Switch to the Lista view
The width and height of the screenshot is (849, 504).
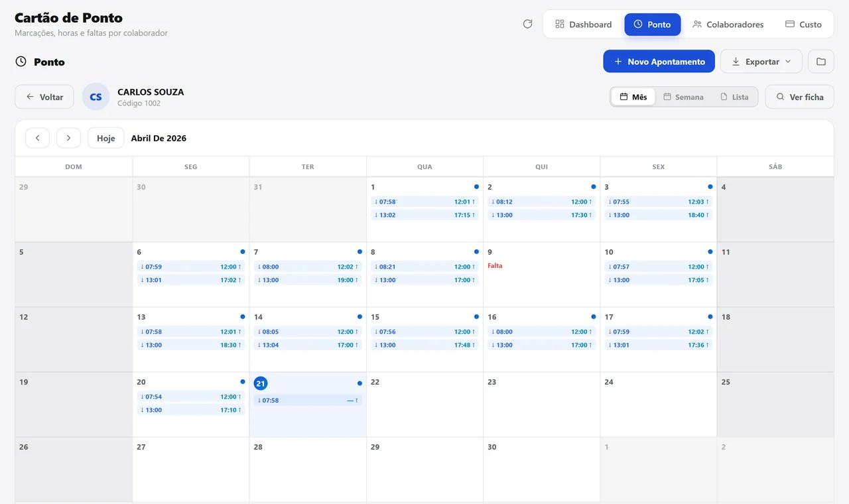734,97
